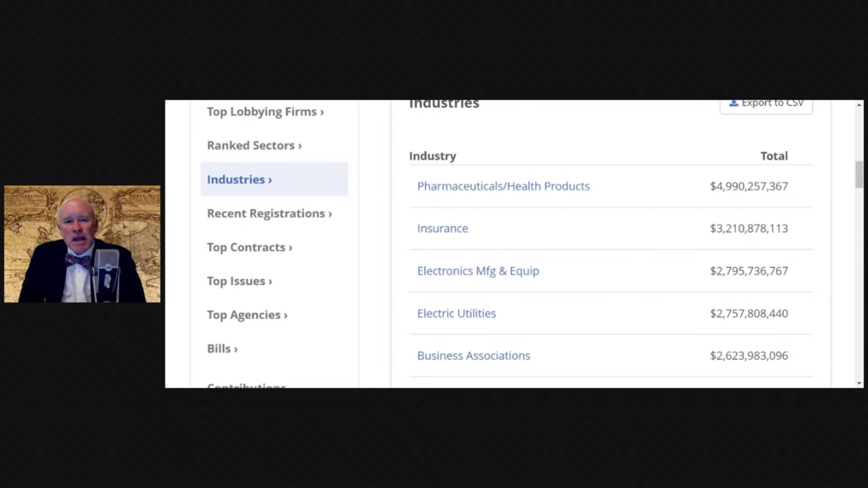Open the Top Agencies section
This screenshot has width=868, height=488.
pyautogui.click(x=247, y=315)
